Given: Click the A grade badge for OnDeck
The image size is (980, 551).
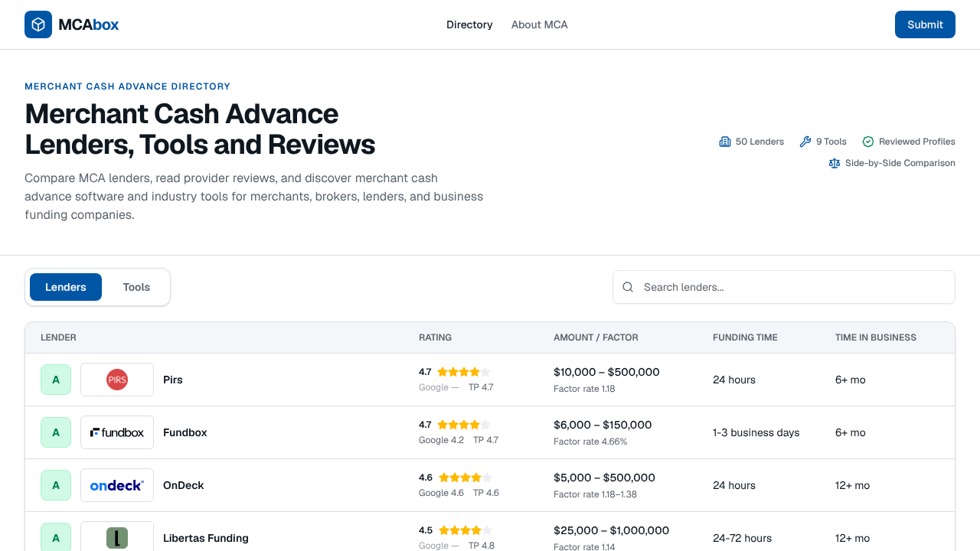Looking at the screenshot, I should pyautogui.click(x=56, y=485).
